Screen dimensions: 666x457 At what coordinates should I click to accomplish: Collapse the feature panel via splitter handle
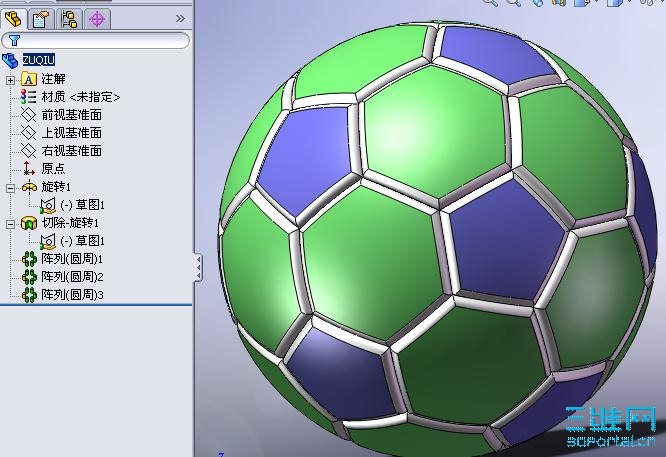point(198,268)
